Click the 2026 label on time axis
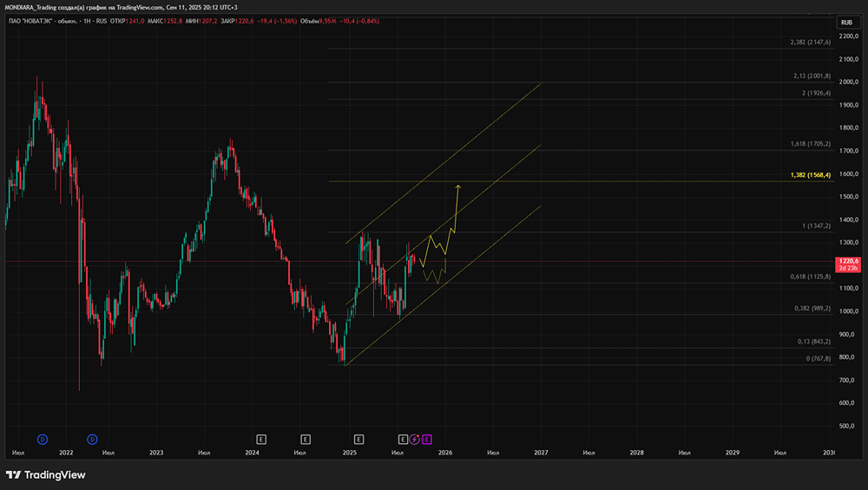The width and height of the screenshot is (868, 490). (x=445, y=453)
